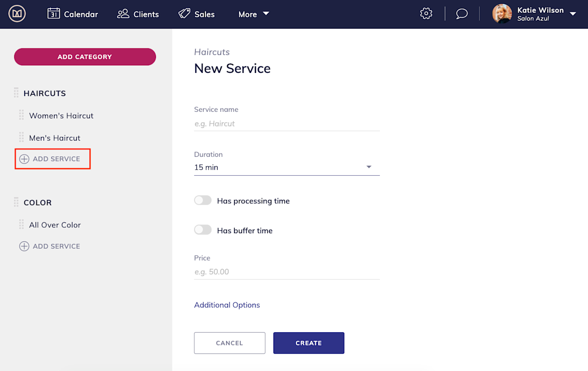This screenshot has width=588, height=371.
Task: Click the Service name input field
Action: tap(287, 124)
